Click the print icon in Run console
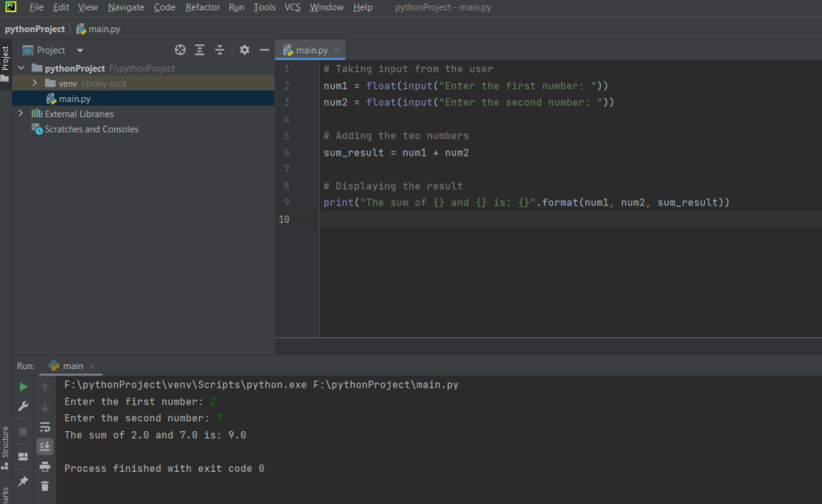The width and height of the screenshot is (822, 504). [x=45, y=466]
